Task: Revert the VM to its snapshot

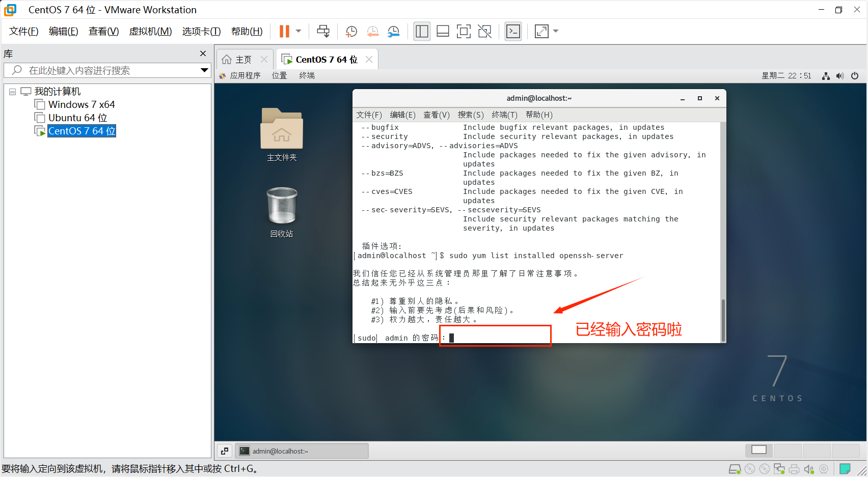Action: (372, 32)
